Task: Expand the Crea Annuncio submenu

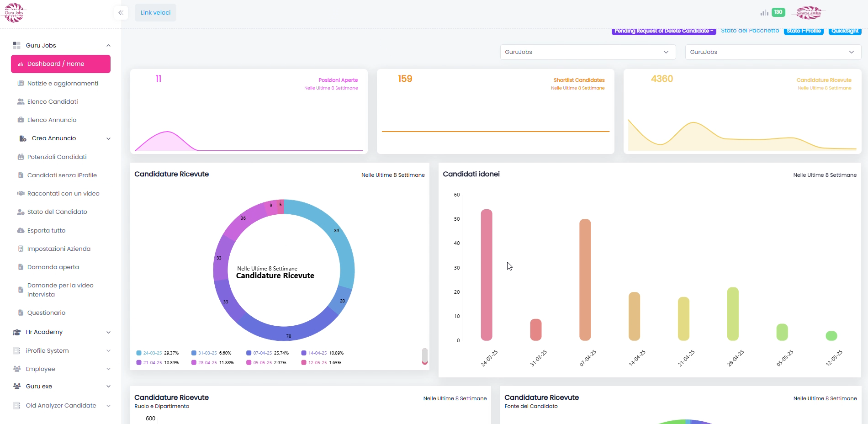Action: (108, 138)
